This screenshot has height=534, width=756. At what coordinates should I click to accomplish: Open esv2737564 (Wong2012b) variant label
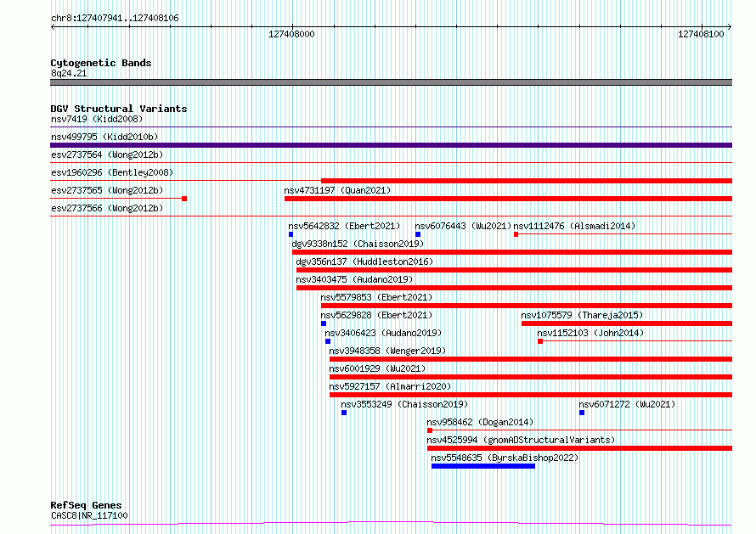[107, 155]
